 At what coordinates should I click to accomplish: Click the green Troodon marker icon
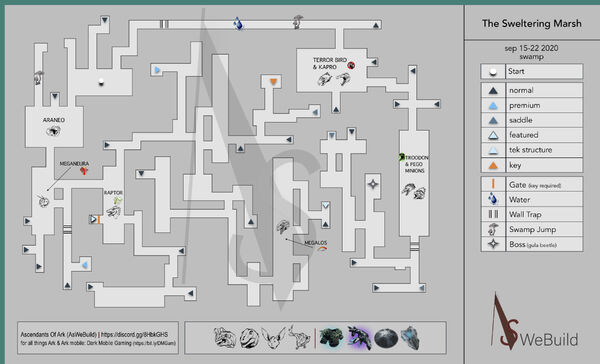(401, 157)
